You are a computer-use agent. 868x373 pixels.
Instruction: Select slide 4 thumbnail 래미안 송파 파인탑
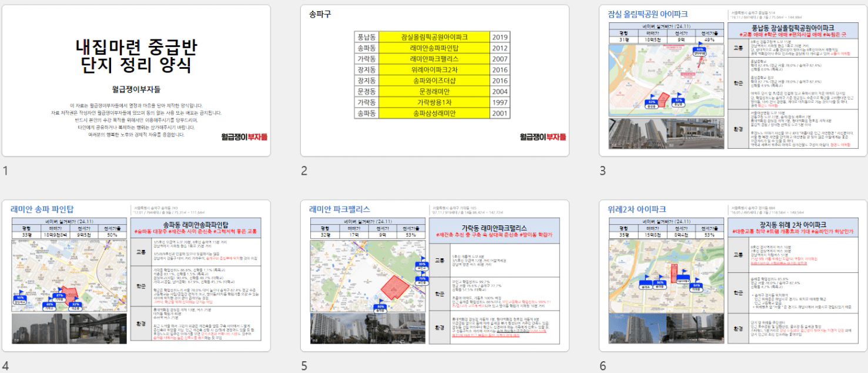136,275
